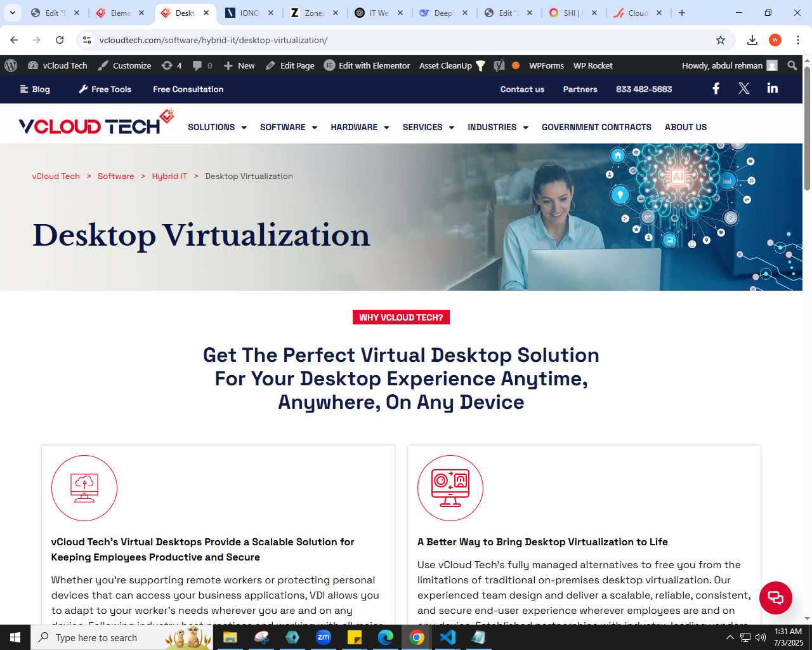Image resolution: width=812 pixels, height=650 pixels.
Task: Open the tab search dropdown arrow
Action: point(13,13)
